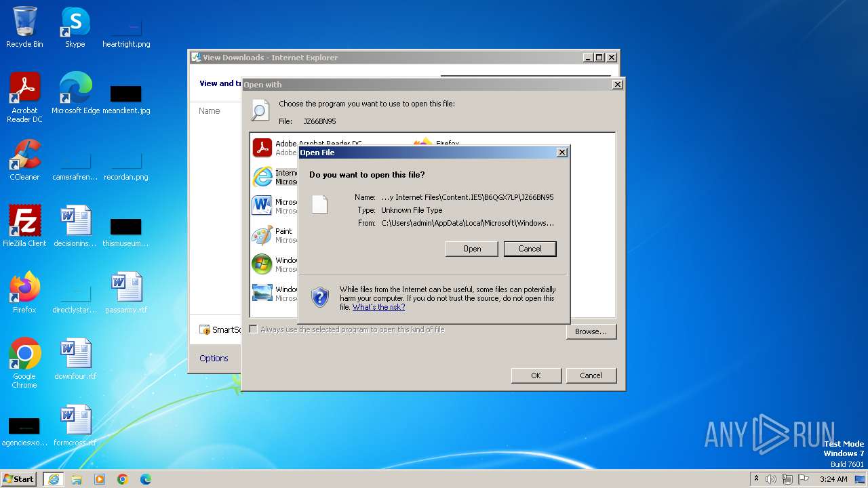This screenshot has width=868, height=488.
Task: Close the Open File dialog
Action: click(x=562, y=152)
